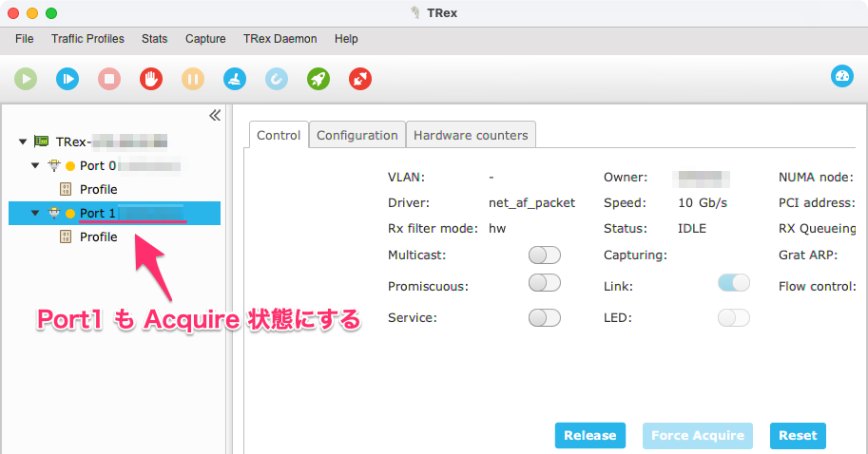Click the TRex icon in the title bar
The height and width of the screenshot is (454, 868).
tap(415, 12)
